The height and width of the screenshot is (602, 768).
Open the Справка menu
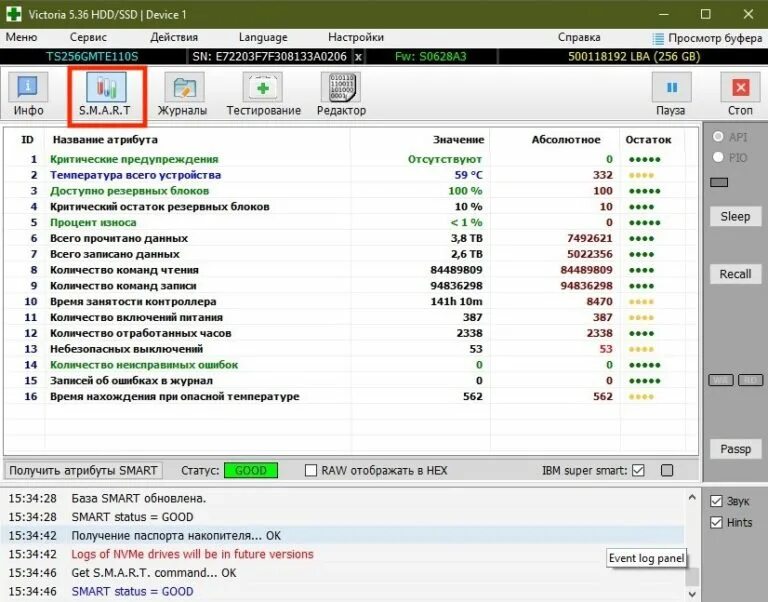pyautogui.click(x=579, y=37)
